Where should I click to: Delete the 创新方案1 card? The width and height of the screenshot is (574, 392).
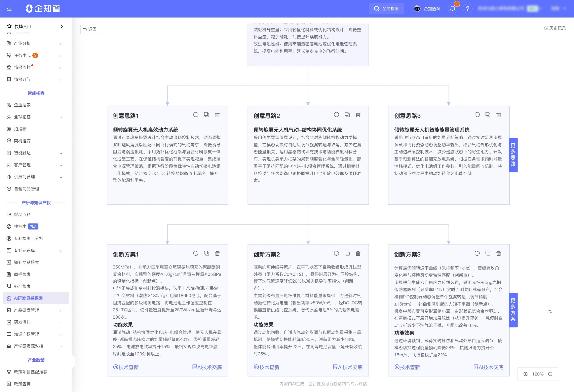(x=217, y=253)
